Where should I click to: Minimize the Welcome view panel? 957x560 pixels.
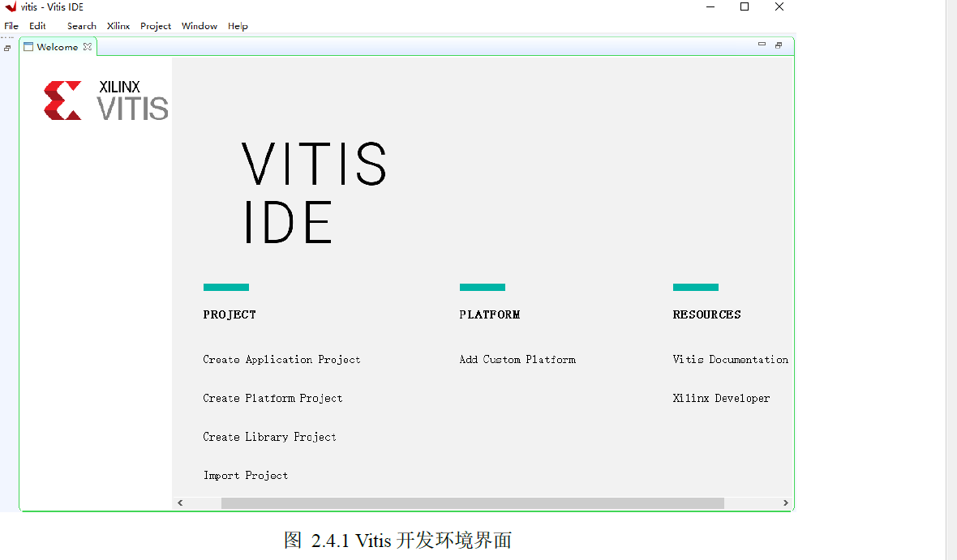[762, 45]
